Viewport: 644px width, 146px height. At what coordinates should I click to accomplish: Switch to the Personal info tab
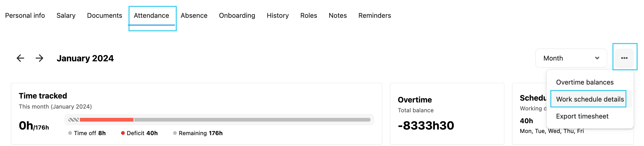point(25,15)
